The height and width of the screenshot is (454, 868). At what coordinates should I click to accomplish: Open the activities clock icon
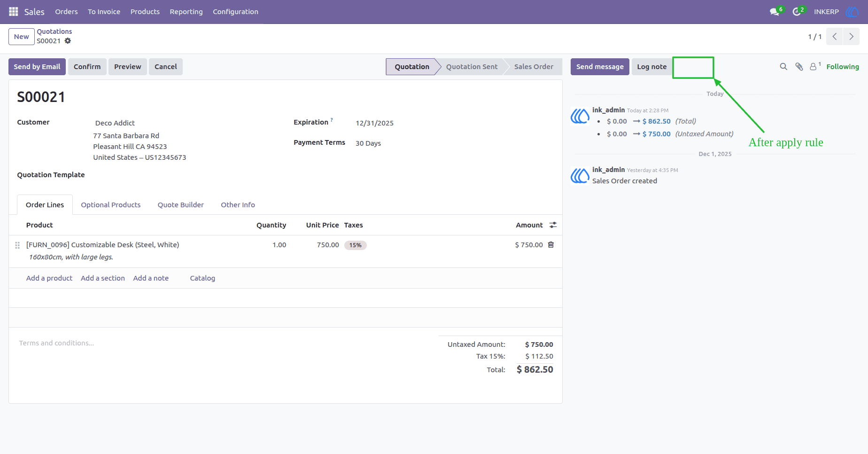click(x=797, y=12)
